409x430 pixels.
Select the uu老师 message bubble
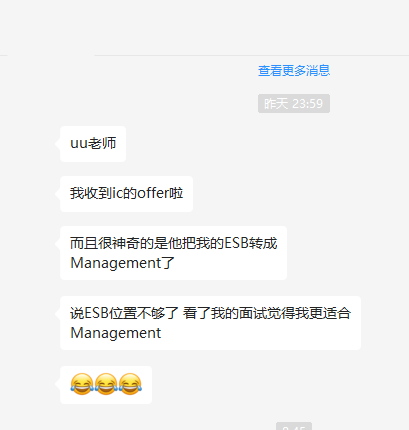93,144
